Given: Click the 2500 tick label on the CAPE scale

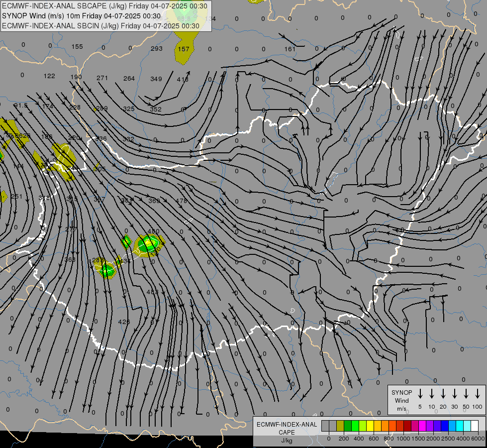Looking at the screenshot, I should click(448, 439).
